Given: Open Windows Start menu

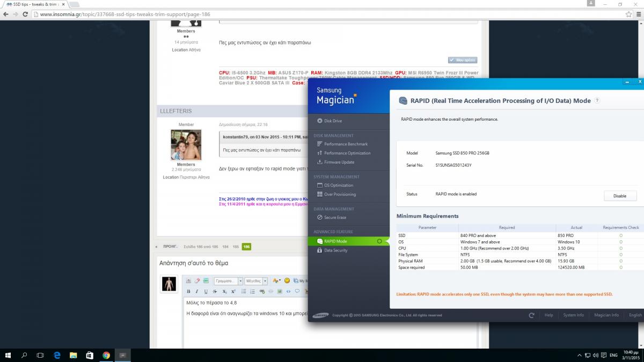Looking at the screenshot, I should (8, 355).
